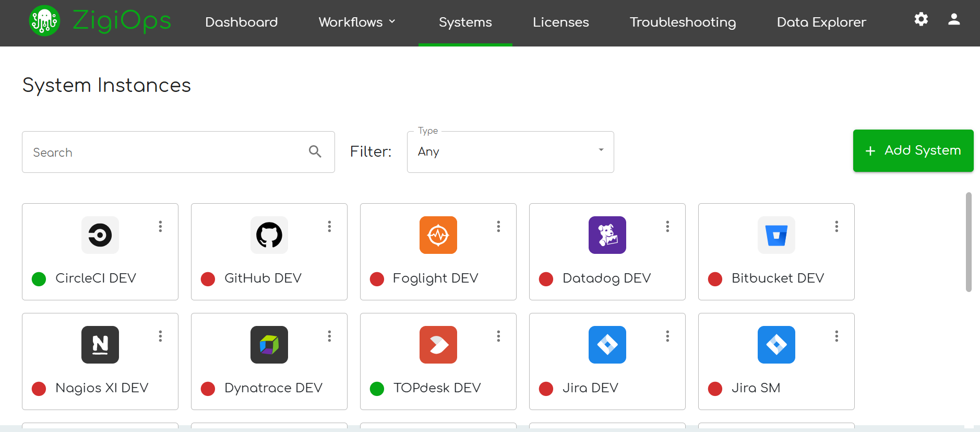Screen dimensions: 980x432
Task: Click the Bitbucket DEV bucket icon
Action: [776, 235]
